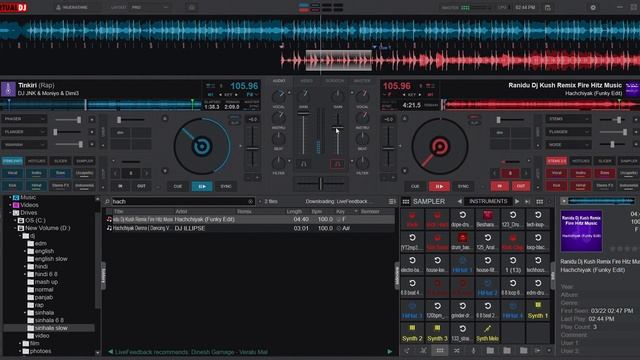Trigger the Synth 2 sampler pad

[x=412, y=333]
